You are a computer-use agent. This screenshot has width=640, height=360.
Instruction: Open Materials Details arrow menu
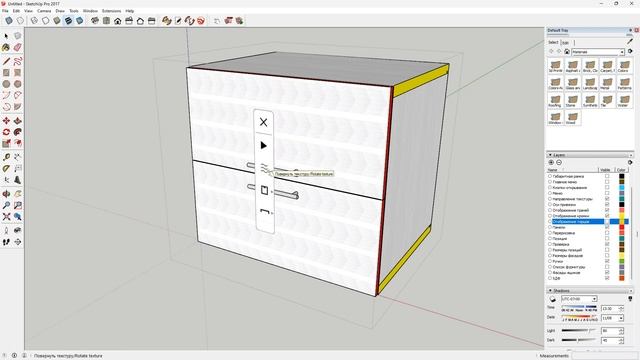pos(630,51)
